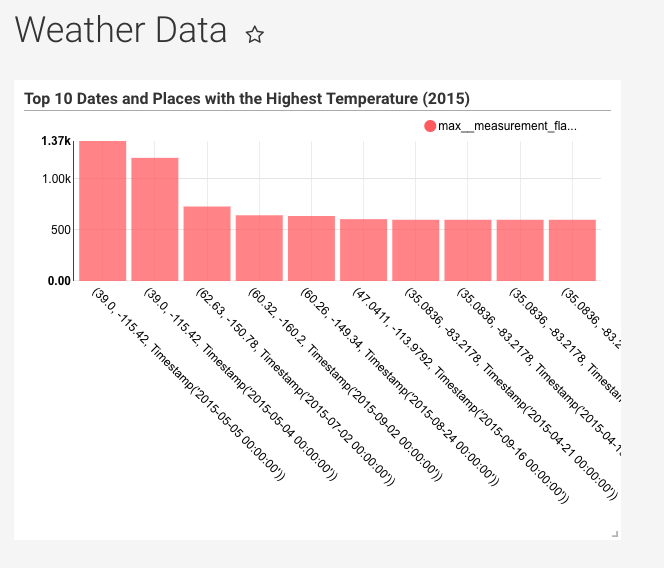The width and height of the screenshot is (664, 568).
Task: Click the chart resize handle in the corner
Action: point(615,534)
